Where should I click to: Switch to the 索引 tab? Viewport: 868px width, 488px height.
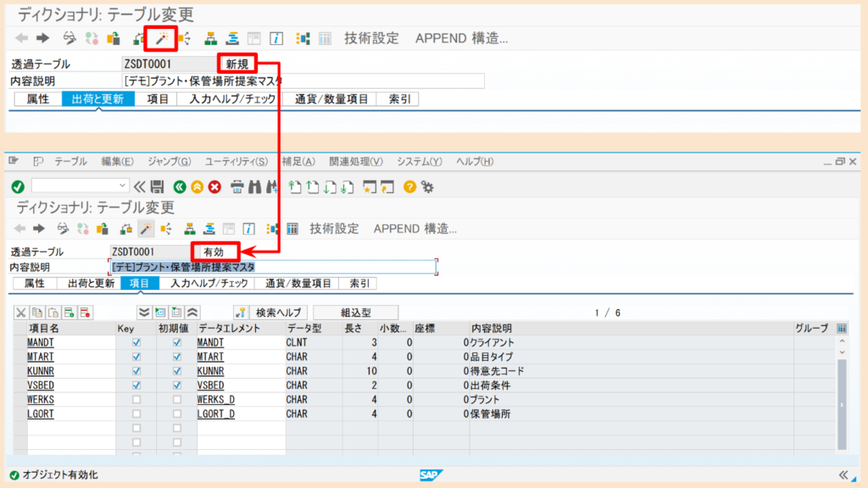click(x=359, y=283)
